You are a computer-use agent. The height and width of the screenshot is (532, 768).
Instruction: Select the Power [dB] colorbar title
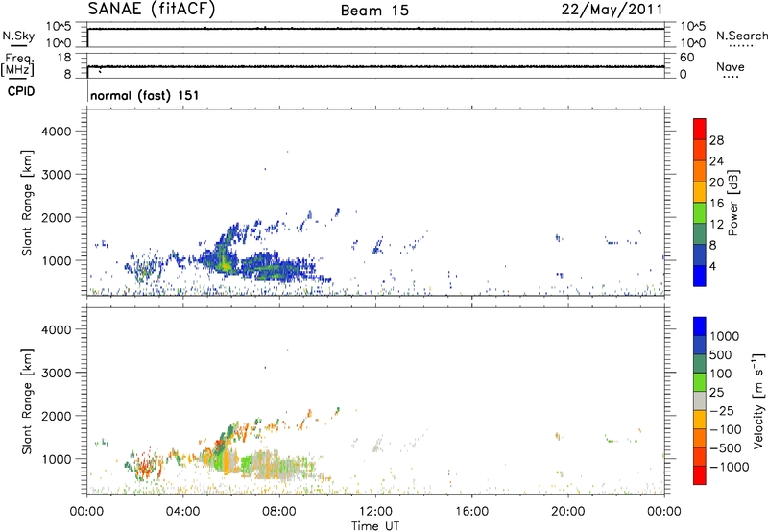pos(733,203)
